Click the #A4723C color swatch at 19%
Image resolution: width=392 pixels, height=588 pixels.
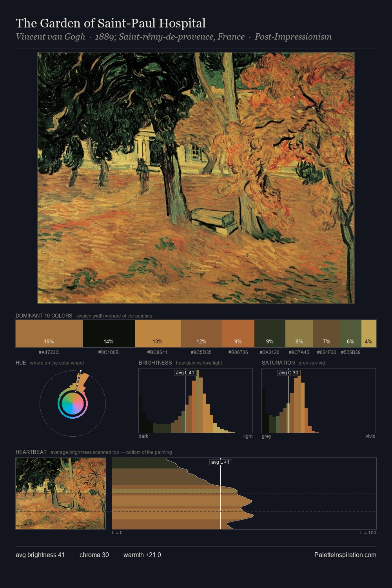coord(49,334)
